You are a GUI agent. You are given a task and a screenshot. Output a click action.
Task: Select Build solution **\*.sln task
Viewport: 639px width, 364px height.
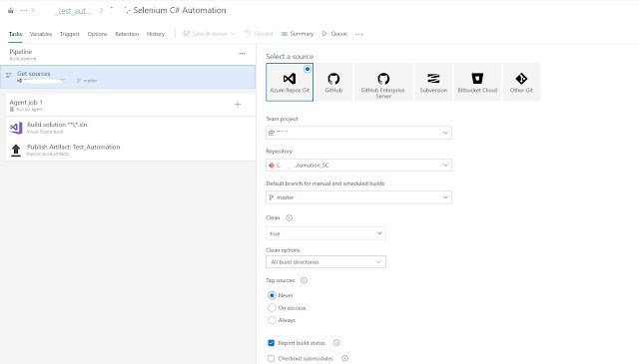tap(131, 128)
